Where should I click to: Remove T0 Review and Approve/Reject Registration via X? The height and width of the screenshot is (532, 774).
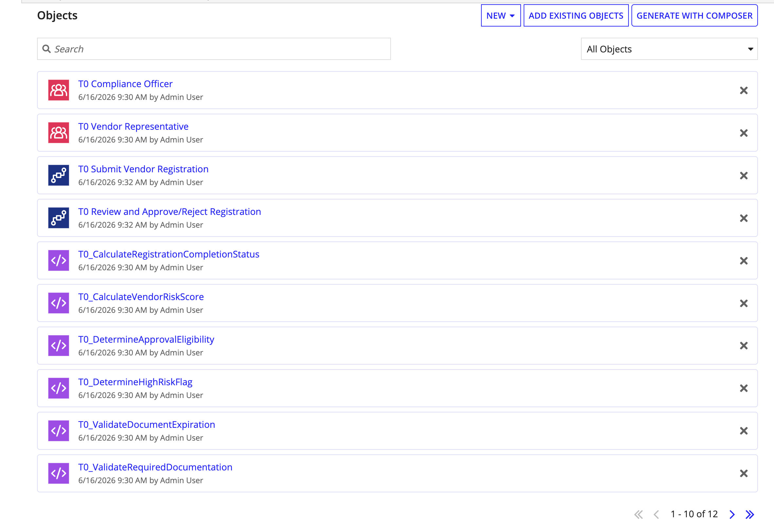744,218
